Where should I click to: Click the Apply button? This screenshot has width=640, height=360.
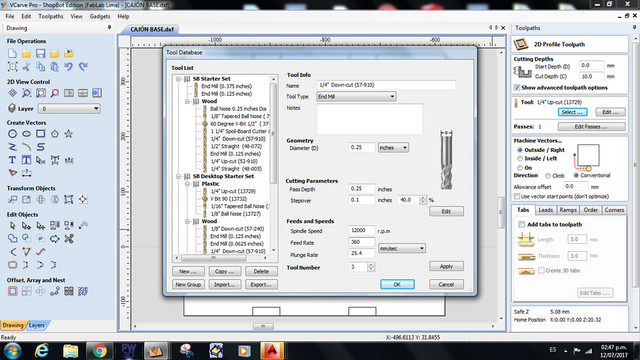[x=446, y=266]
